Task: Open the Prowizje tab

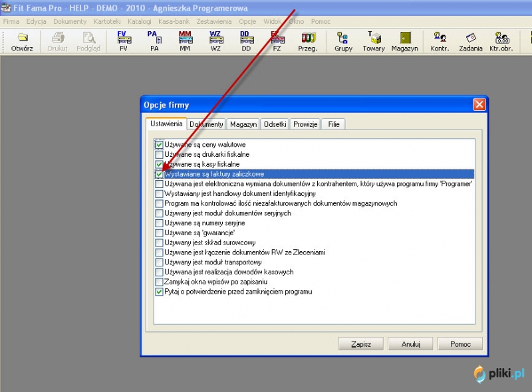Action: (x=305, y=124)
